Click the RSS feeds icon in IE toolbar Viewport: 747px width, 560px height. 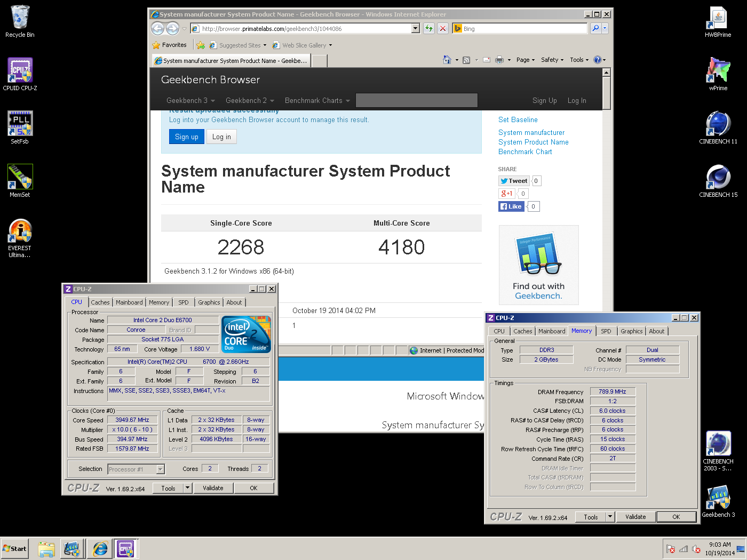click(466, 60)
